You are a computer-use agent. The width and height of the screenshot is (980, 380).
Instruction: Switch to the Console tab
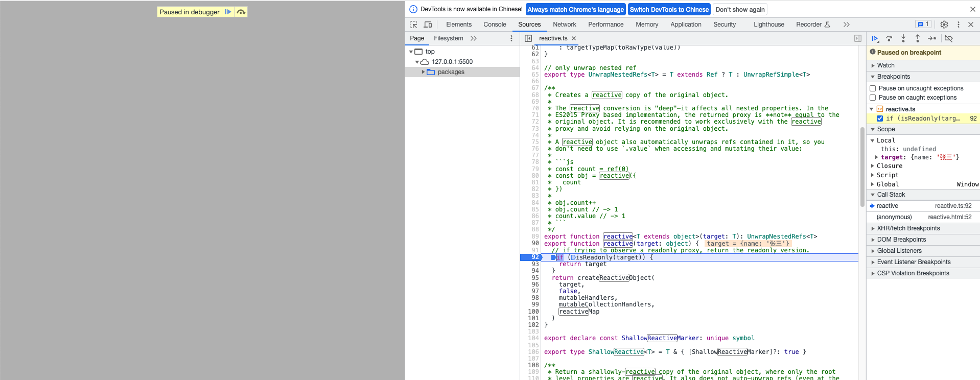pyautogui.click(x=495, y=25)
